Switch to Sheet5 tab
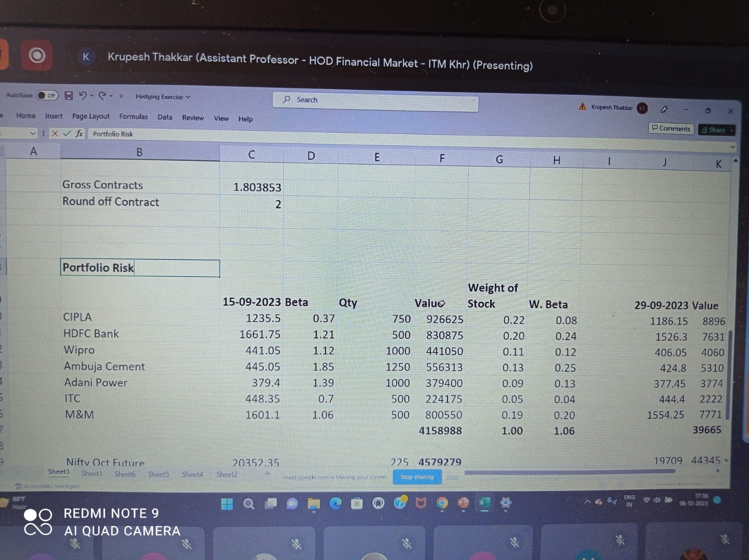Screen dimensions: 749x560 click(159, 474)
